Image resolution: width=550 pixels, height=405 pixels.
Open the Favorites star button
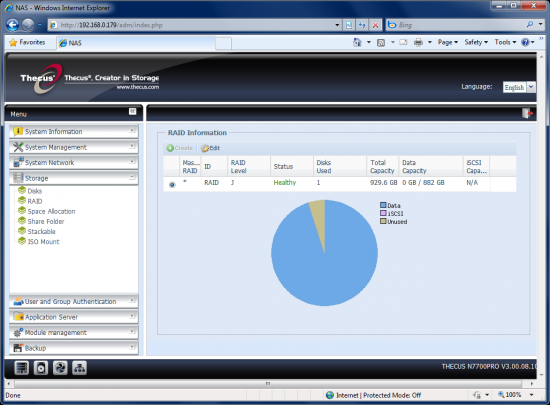click(x=27, y=42)
